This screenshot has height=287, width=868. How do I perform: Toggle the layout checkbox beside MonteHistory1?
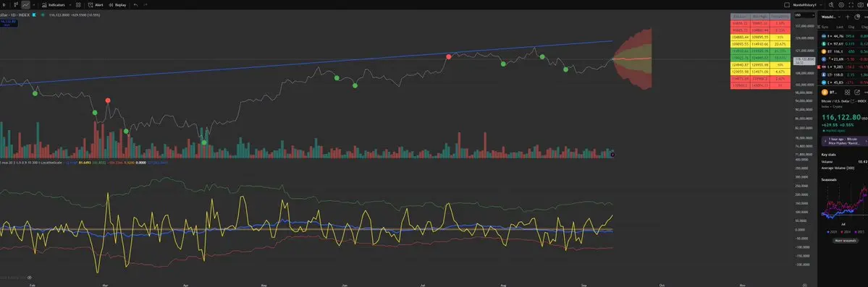[787, 4]
